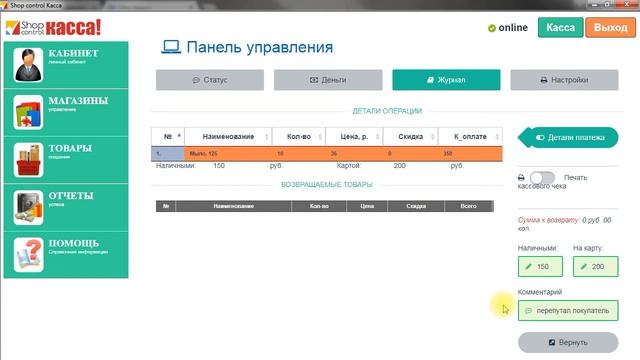Click the Shop control Касса title bar icon
This screenshot has height=360, width=640.
(x=4, y=5)
